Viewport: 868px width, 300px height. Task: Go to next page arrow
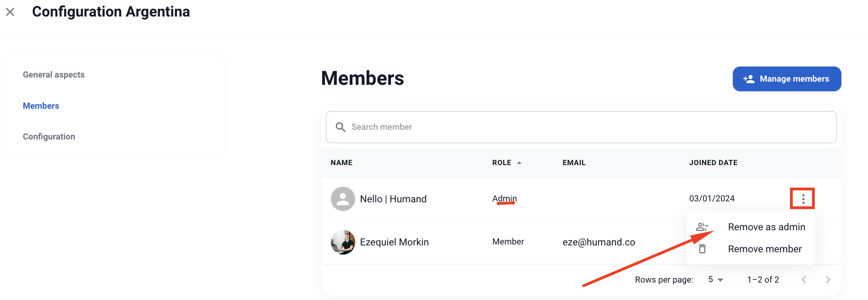pyautogui.click(x=828, y=280)
